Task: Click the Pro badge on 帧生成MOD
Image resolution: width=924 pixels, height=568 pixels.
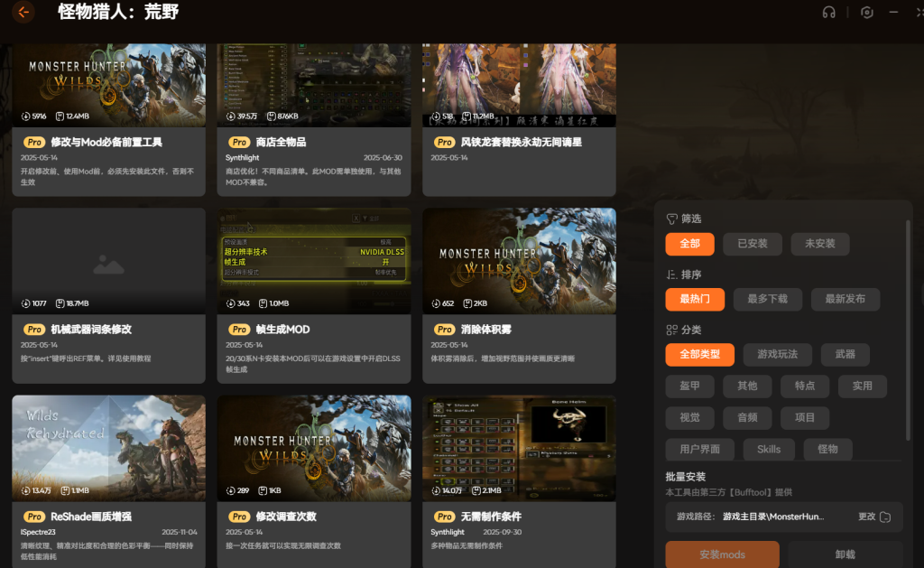Action: (239, 331)
